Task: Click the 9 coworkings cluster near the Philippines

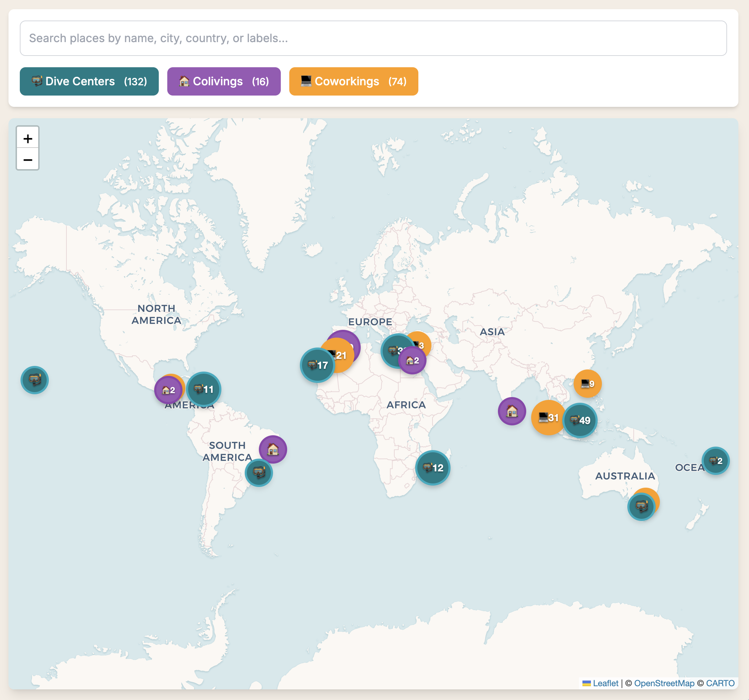Action: [587, 383]
